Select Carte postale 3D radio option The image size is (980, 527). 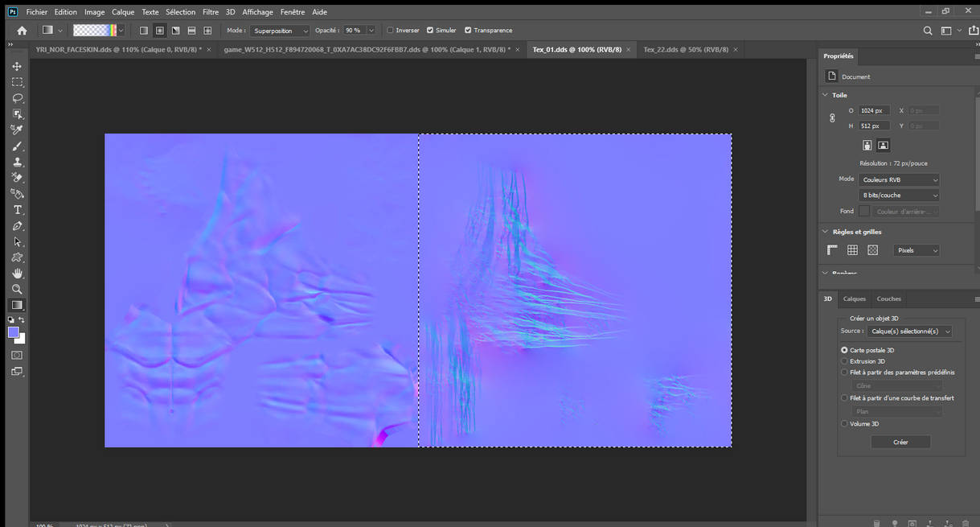[x=844, y=350]
